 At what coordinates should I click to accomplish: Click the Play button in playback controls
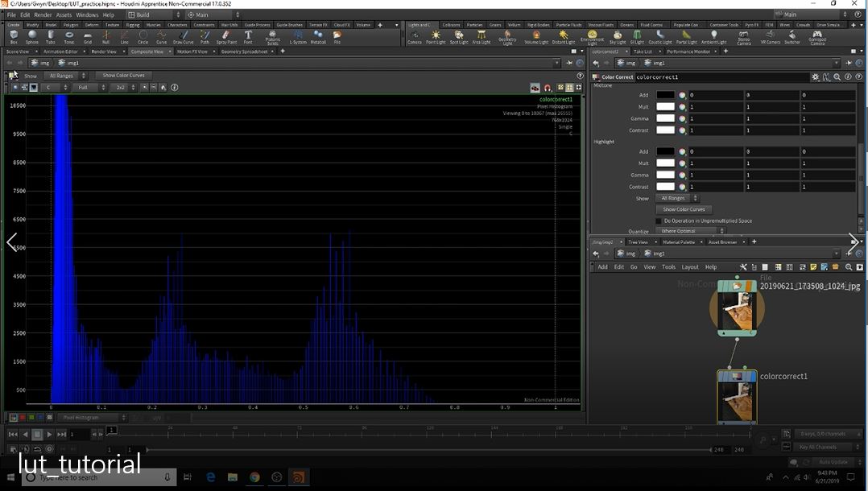click(x=51, y=433)
